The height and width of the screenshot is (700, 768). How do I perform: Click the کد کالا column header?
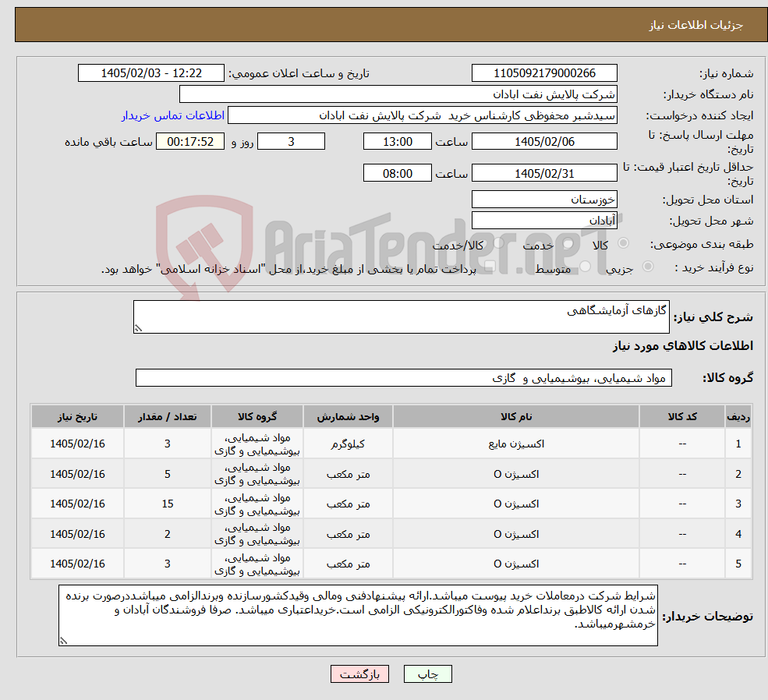pos(682,416)
